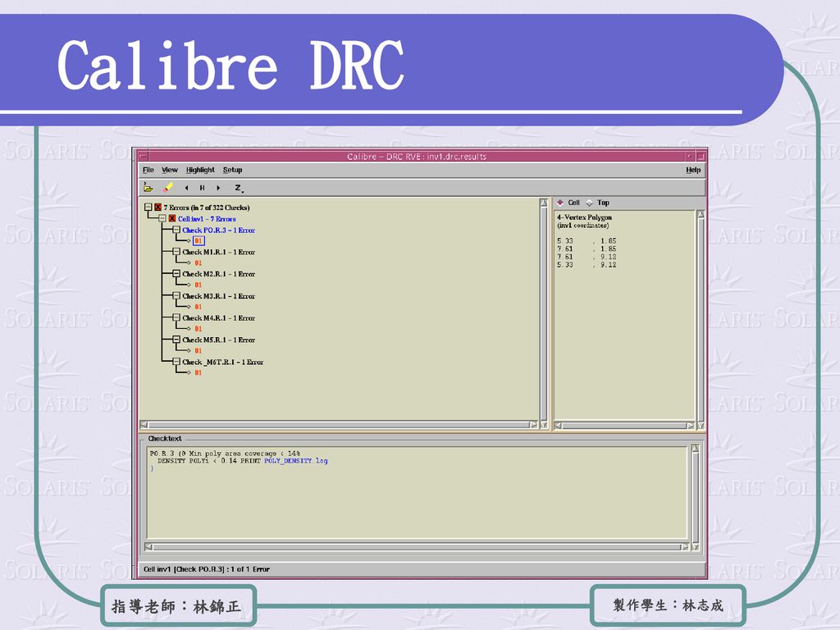The height and width of the screenshot is (630, 840).
Task: Collapse the Check M1.R.1 node
Action: tap(176, 252)
